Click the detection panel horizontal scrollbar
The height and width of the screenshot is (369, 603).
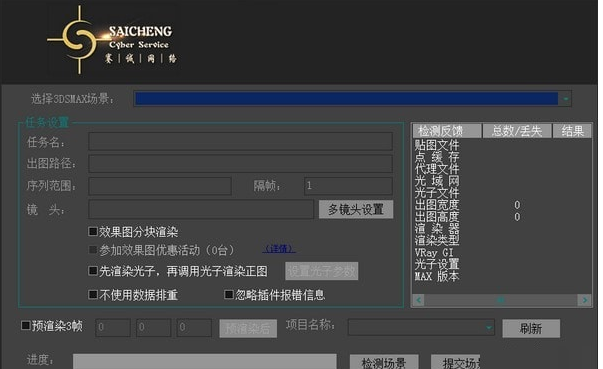[x=501, y=300]
